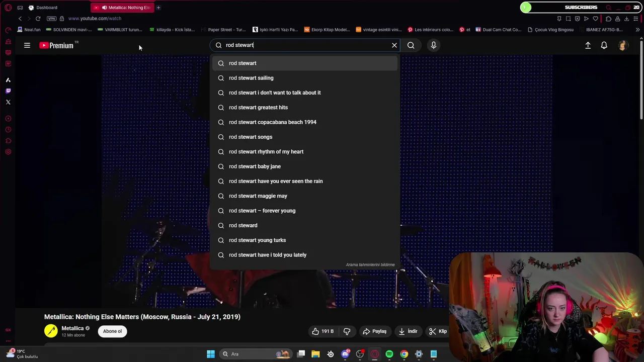Dislike the video with thumbs down
The height and width of the screenshot is (362, 644).
coord(347,331)
